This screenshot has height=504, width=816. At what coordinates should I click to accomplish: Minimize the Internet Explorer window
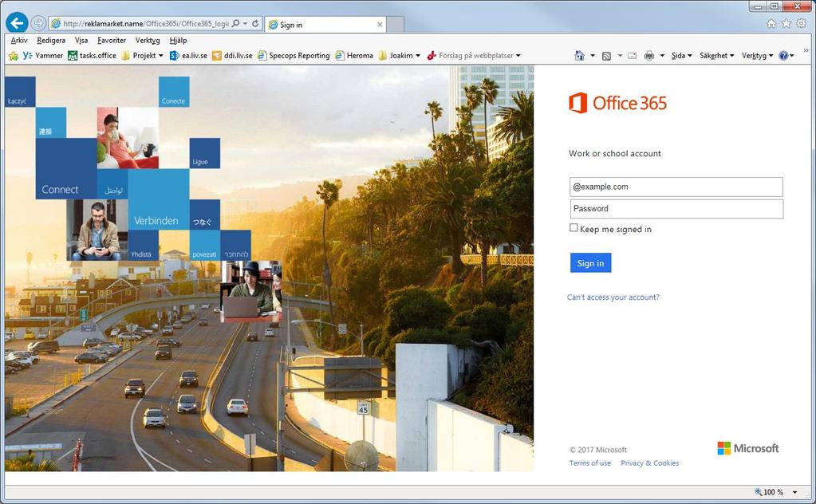pos(758,6)
